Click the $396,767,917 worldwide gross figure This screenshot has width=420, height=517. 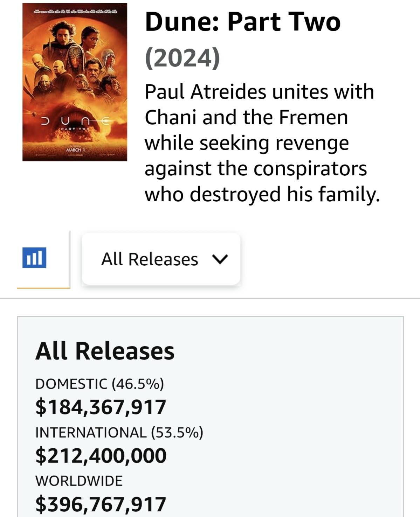click(x=101, y=504)
